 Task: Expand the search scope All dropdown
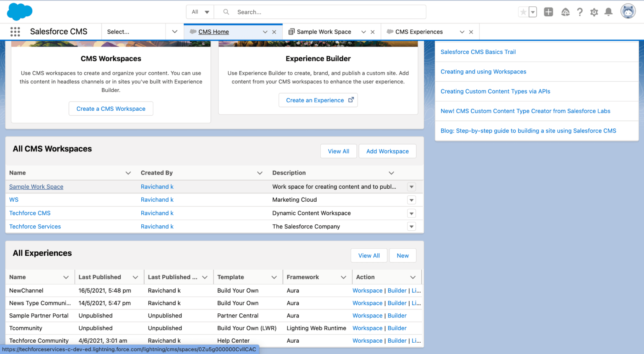coord(200,12)
